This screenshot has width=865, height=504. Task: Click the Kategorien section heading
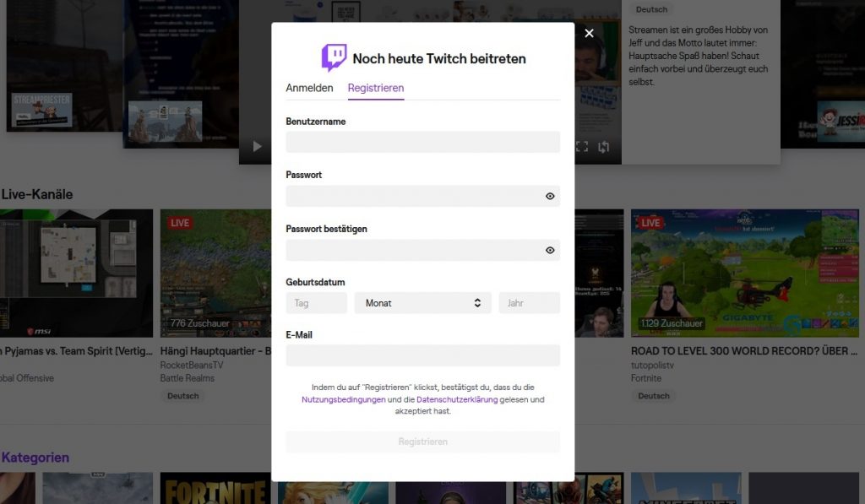click(37, 457)
